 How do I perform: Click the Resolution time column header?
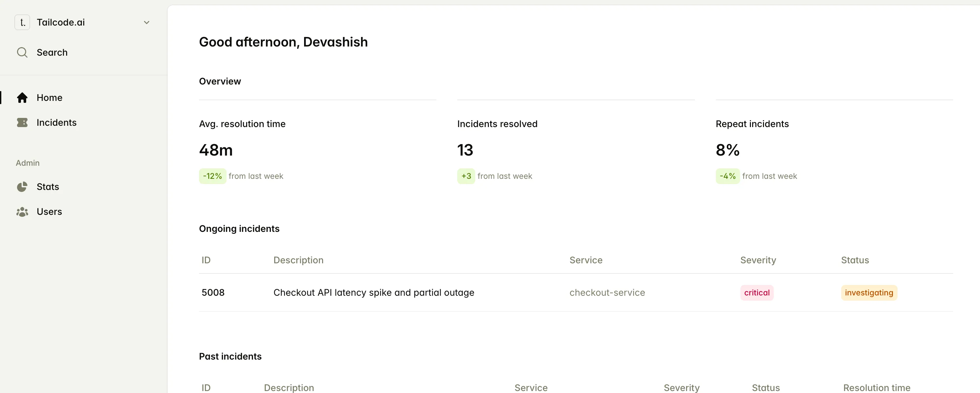[877, 388]
